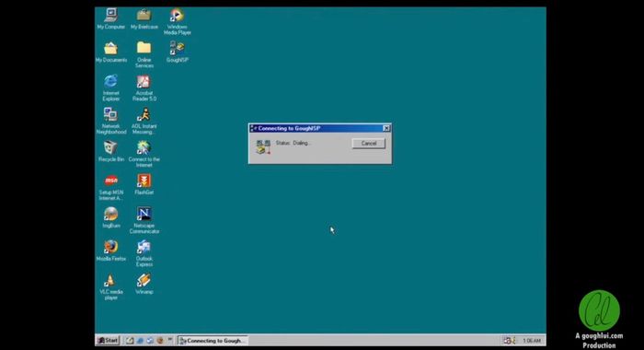The image size is (644, 350).
Task: Cancel the dial-up connection attempt
Action: click(368, 143)
